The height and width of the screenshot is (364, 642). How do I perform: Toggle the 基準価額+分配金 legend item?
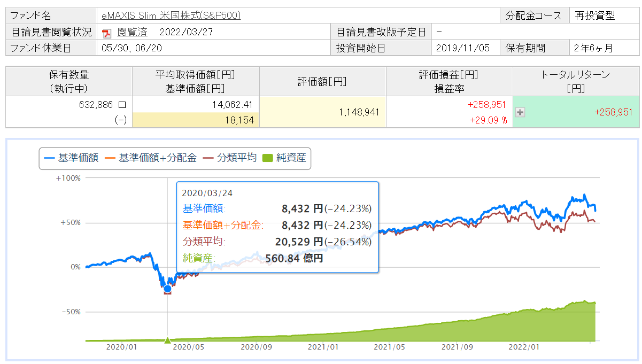[x=151, y=158]
